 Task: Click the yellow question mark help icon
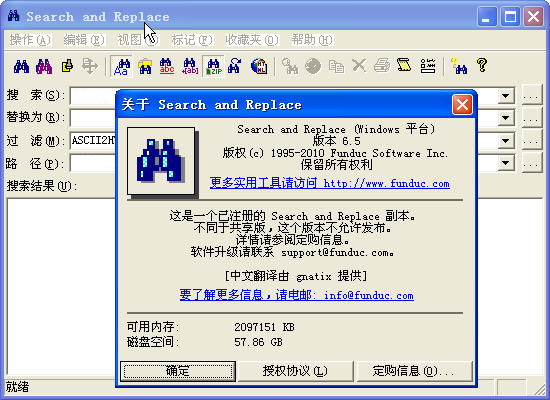point(482,65)
